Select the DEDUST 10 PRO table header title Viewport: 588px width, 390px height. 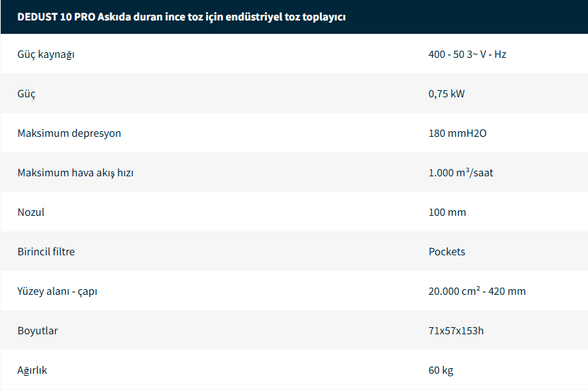coord(181,17)
